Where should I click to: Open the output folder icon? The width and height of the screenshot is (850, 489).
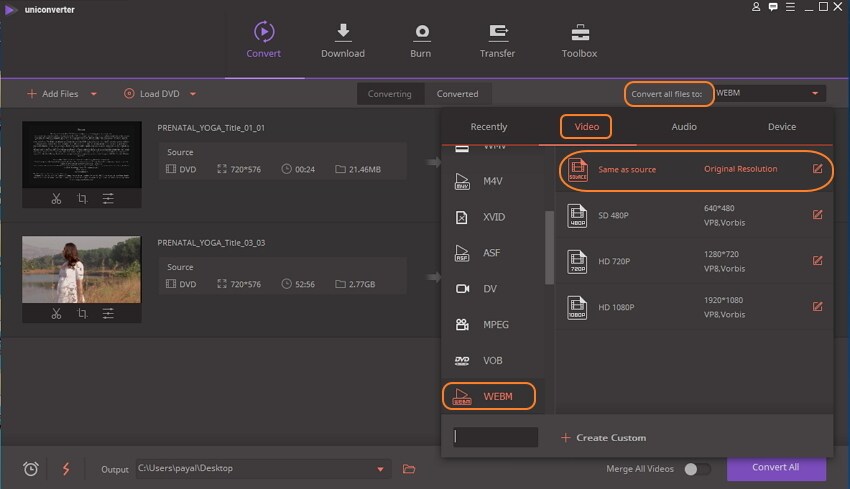coord(409,469)
